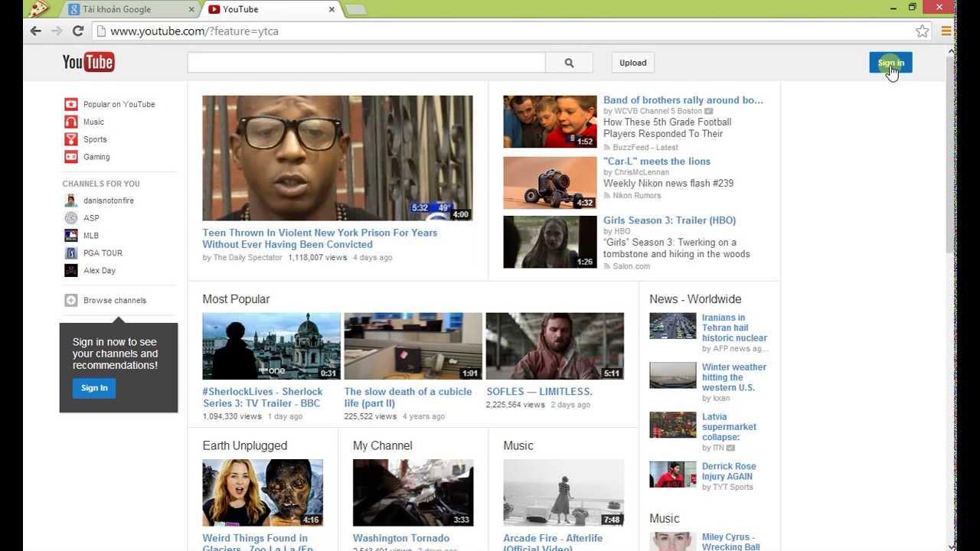Close the YouTube browser tab
Viewport: 980px width, 551px height.
(x=332, y=9)
